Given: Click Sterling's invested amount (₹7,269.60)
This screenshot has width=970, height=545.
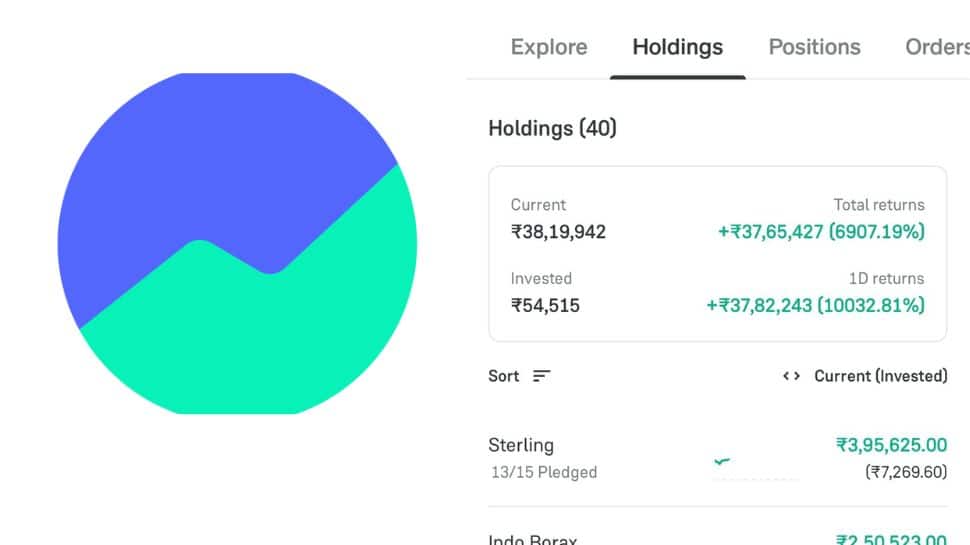Looking at the screenshot, I should tap(905, 472).
